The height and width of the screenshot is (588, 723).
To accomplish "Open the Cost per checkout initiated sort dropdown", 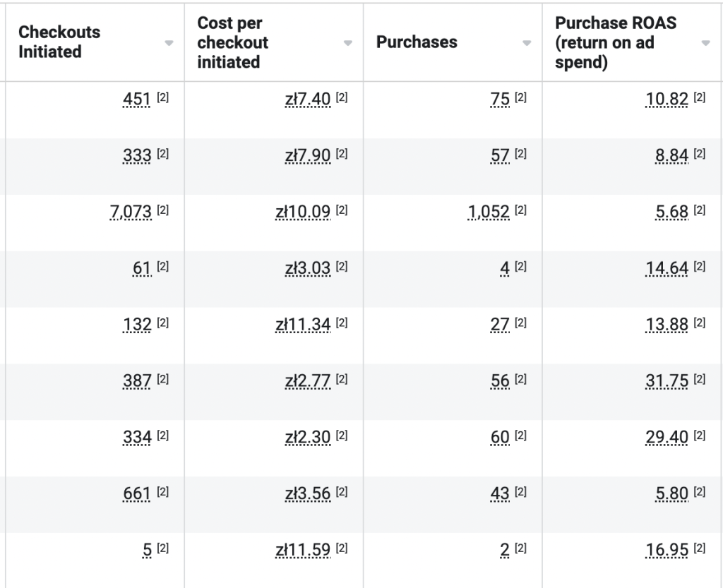I will click(x=347, y=42).
